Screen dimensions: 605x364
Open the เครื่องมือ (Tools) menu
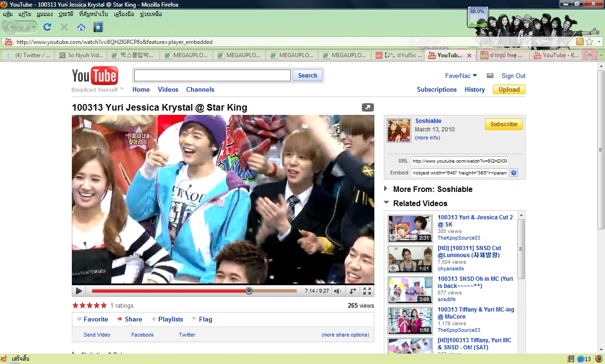coord(124,14)
